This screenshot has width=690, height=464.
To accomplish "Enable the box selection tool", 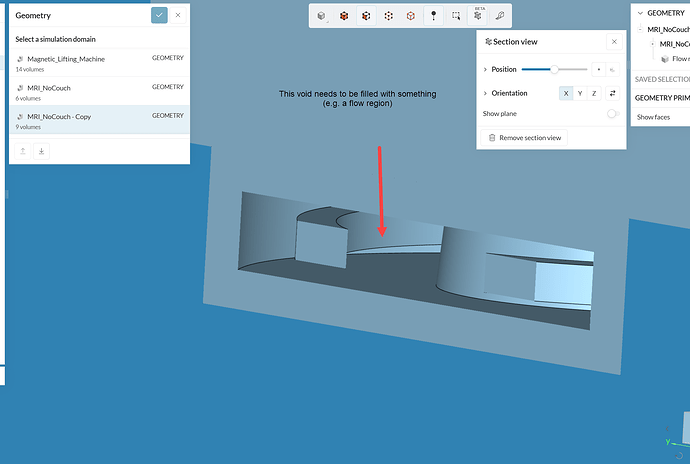I will tap(456, 16).
